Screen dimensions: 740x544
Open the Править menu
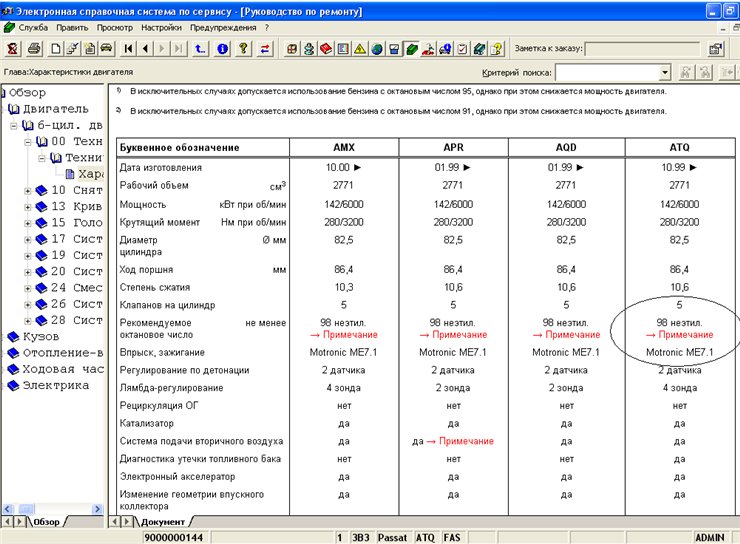pyautogui.click(x=72, y=27)
